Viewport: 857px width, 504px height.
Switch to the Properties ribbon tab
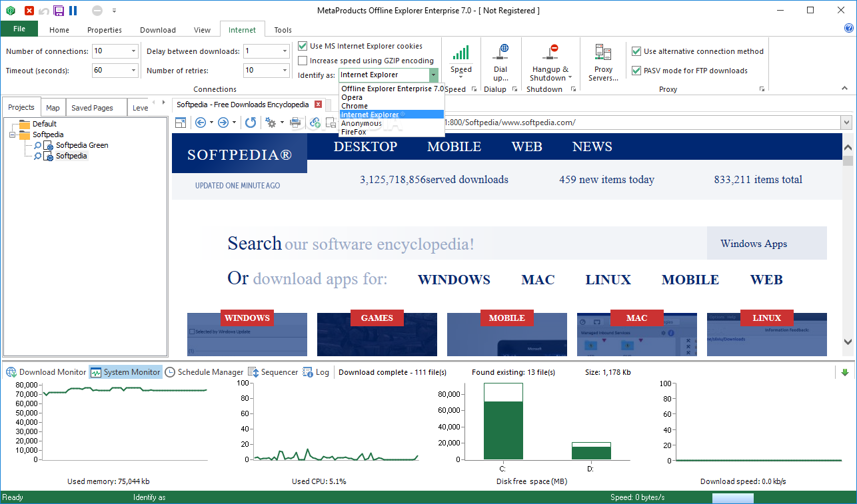point(105,30)
